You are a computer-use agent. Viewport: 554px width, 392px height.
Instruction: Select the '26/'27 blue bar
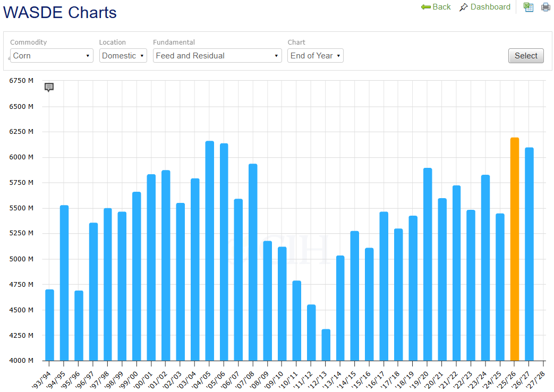tap(529, 254)
